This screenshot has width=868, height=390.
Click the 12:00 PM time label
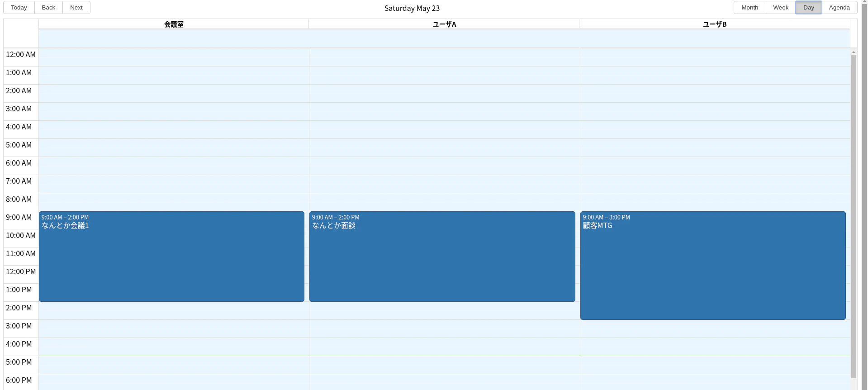21,272
